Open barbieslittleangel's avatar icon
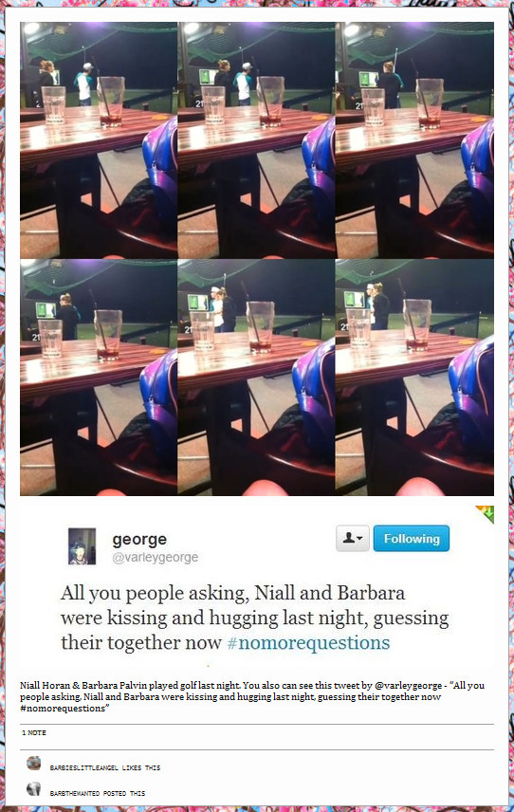This screenshot has width=514, height=812. (x=33, y=763)
